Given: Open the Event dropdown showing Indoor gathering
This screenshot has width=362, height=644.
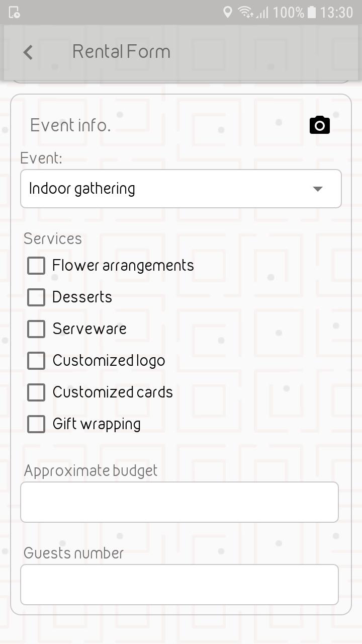Looking at the screenshot, I should [181, 189].
